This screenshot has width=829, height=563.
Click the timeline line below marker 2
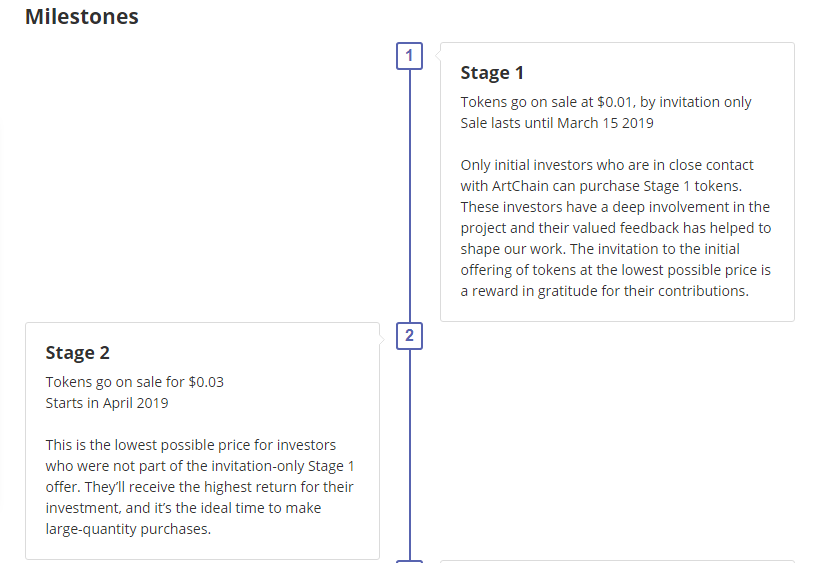pyautogui.click(x=409, y=455)
